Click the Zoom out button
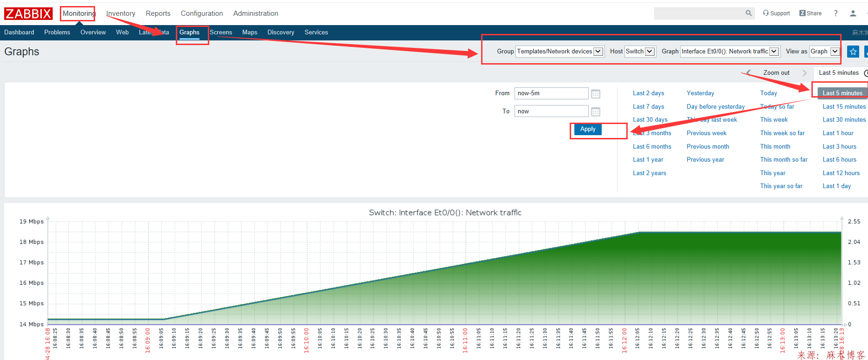This screenshot has height=360, width=868. coord(776,73)
